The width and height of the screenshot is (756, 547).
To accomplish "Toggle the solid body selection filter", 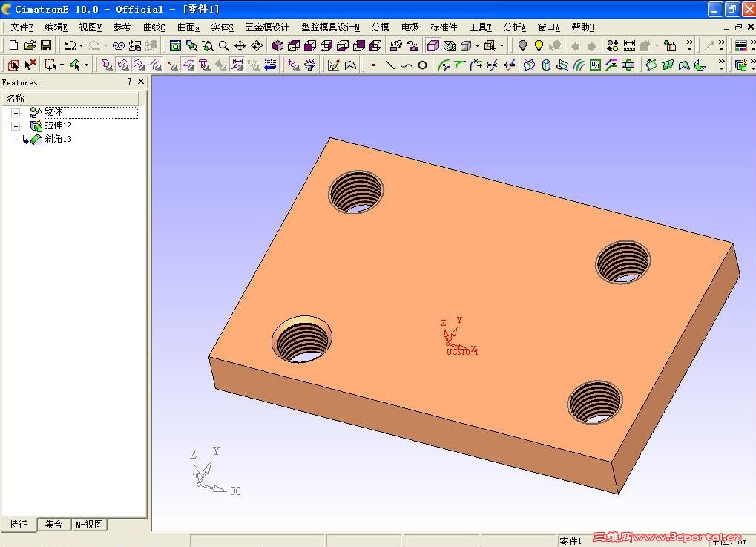I will [107, 65].
